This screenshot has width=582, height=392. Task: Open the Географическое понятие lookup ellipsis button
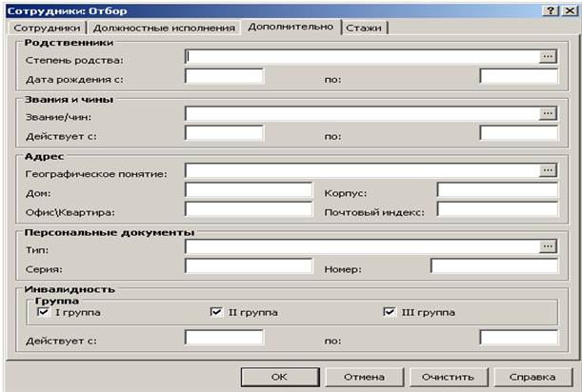tap(548, 170)
